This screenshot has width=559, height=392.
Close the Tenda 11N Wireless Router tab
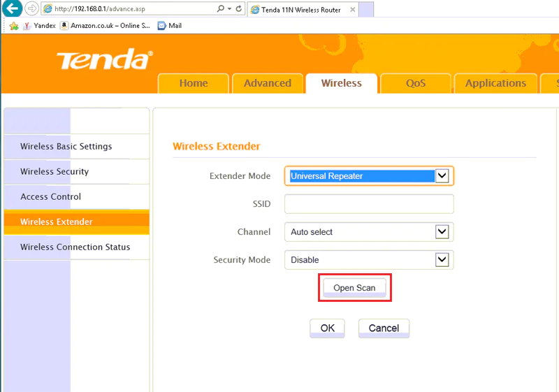coord(352,10)
